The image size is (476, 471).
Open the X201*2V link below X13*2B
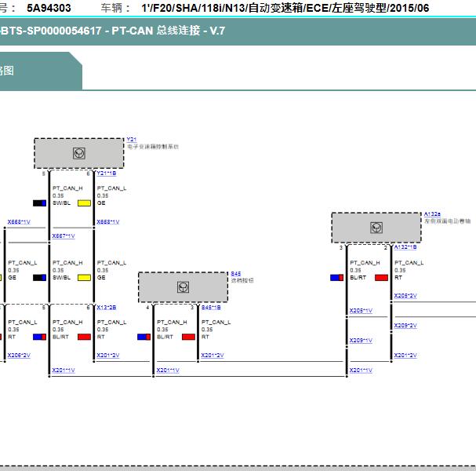[107, 356]
